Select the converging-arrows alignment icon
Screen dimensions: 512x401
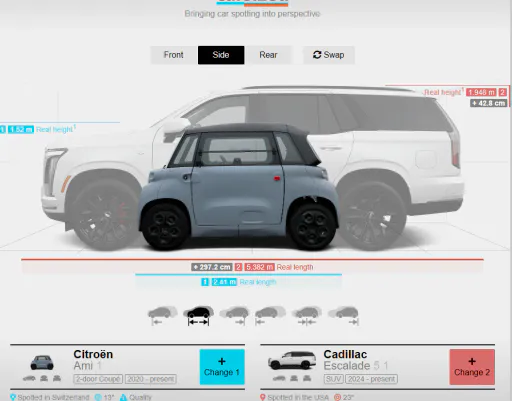(x=307, y=315)
